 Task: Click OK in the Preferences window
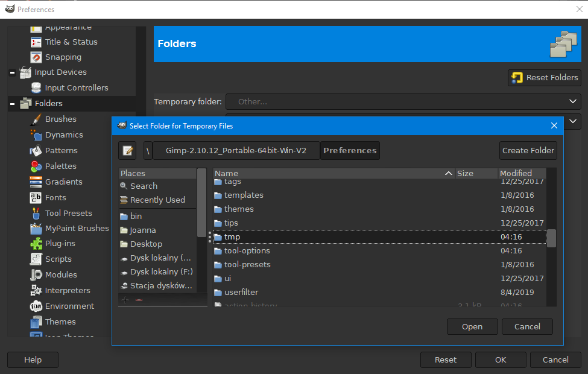pos(501,360)
